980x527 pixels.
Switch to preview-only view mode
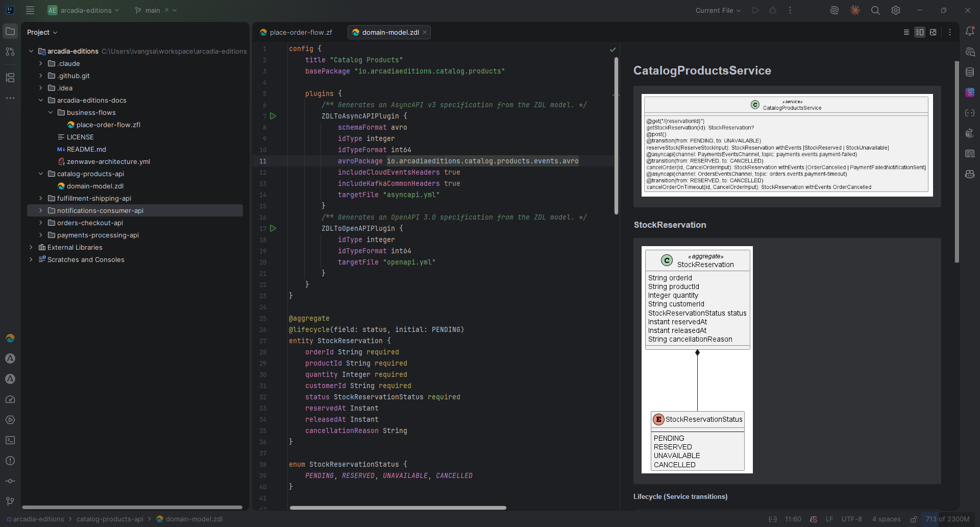[933, 32]
